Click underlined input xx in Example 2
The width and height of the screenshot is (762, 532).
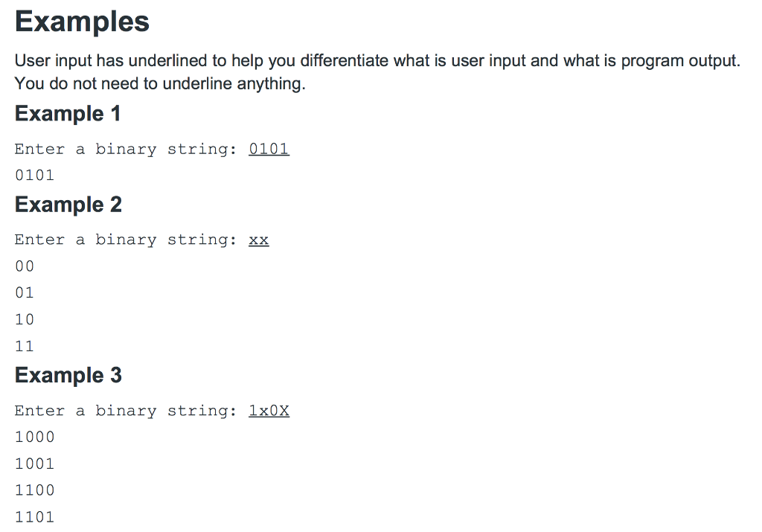click(258, 240)
